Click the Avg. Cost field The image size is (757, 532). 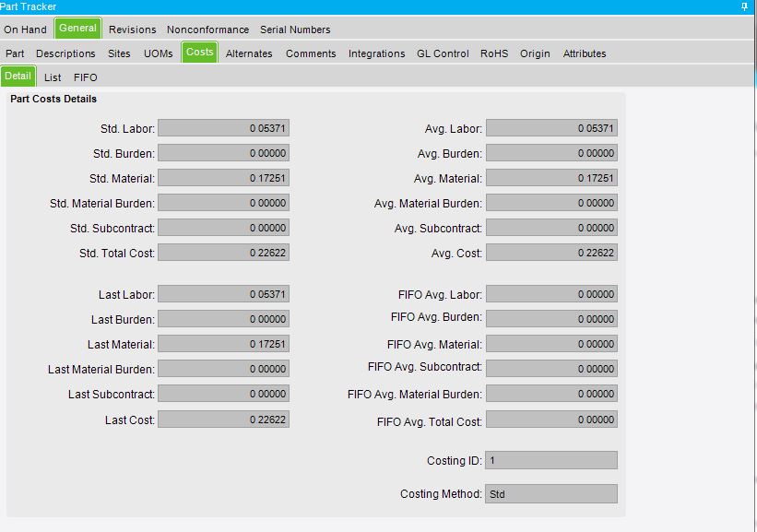(551, 253)
